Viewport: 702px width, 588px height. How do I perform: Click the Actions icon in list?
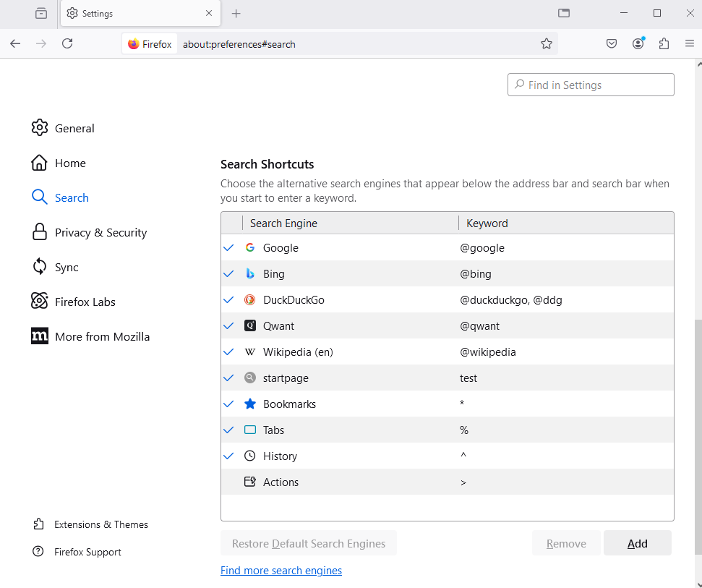click(x=250, y=482)
